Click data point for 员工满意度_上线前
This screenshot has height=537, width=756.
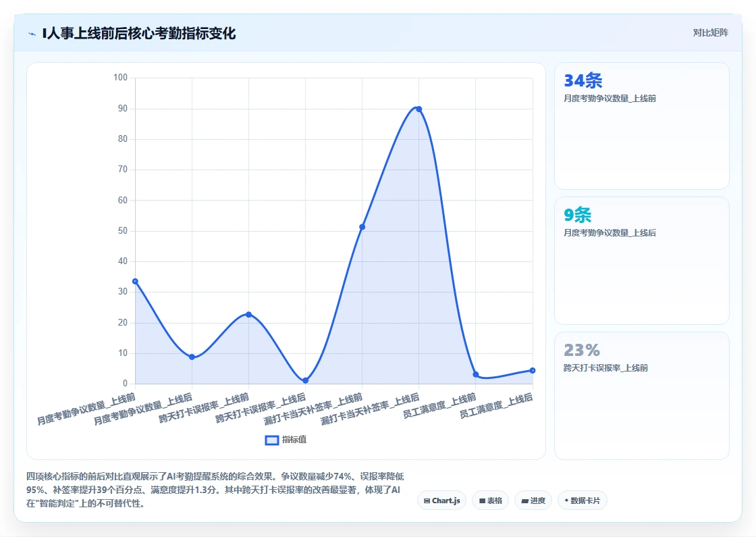(x=476, y=374)
